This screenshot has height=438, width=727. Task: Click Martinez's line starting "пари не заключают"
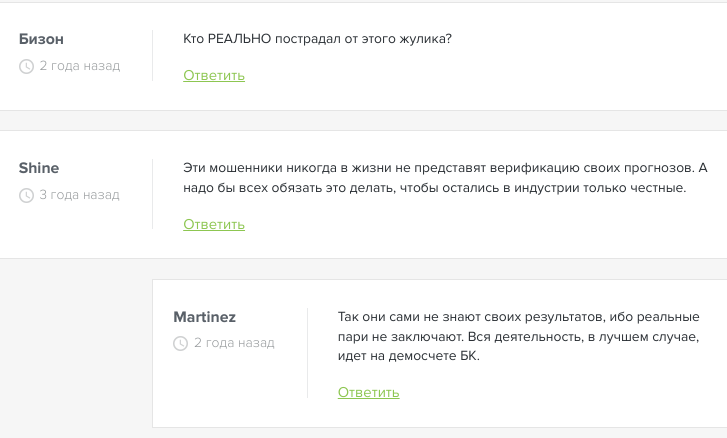point(518,336)
